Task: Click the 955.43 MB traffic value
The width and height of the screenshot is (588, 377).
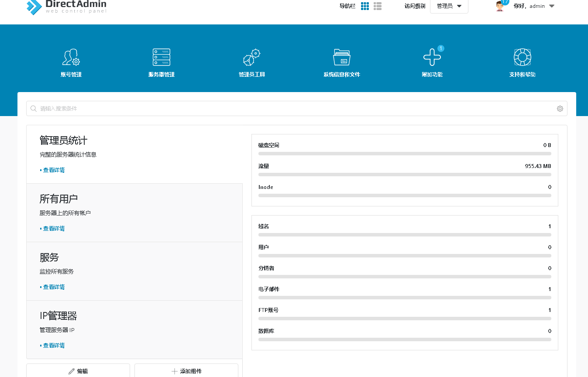Action: click(538, 166)
